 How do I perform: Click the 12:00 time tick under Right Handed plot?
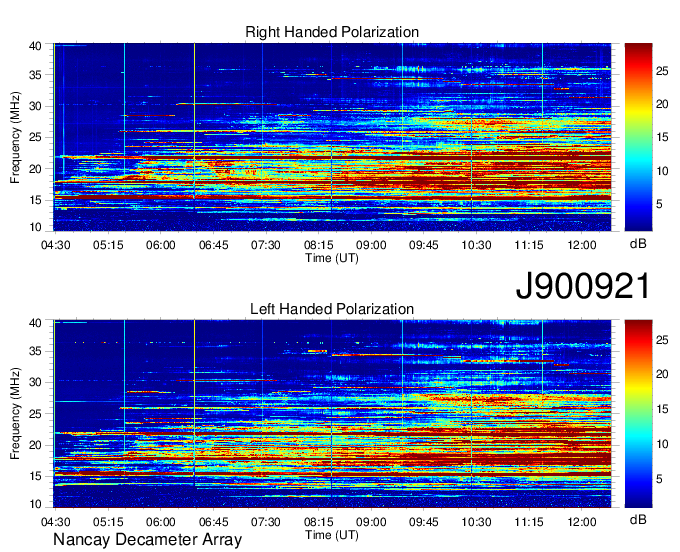click(582, 245)
